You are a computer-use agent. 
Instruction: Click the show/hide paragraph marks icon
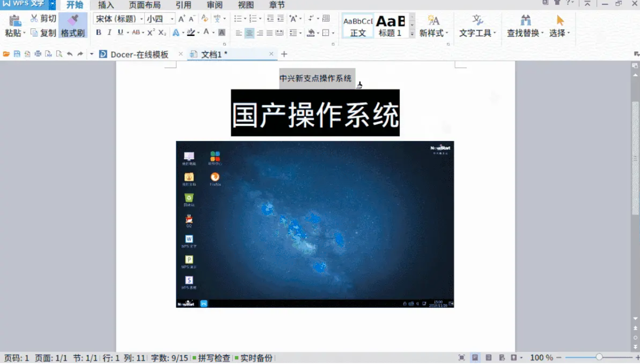(x=311, y=19)
